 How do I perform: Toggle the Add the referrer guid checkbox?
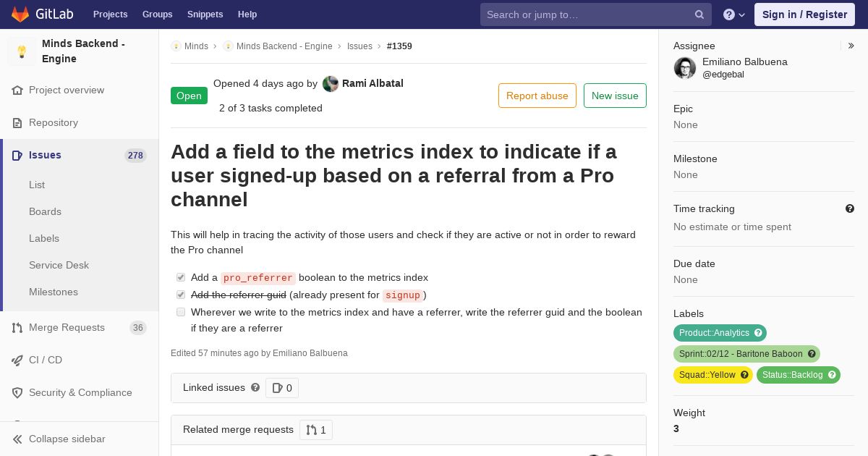[181, 295]
